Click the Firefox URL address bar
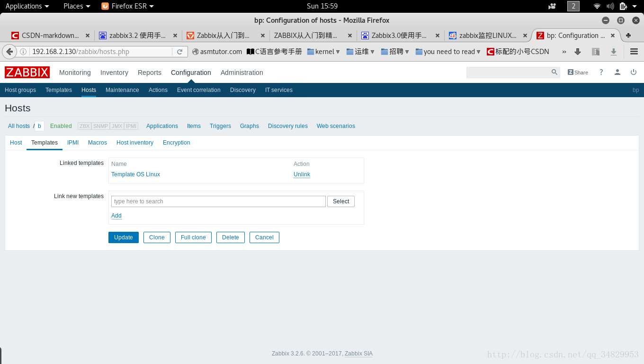 pyautogui.click(x=101, y=52)
